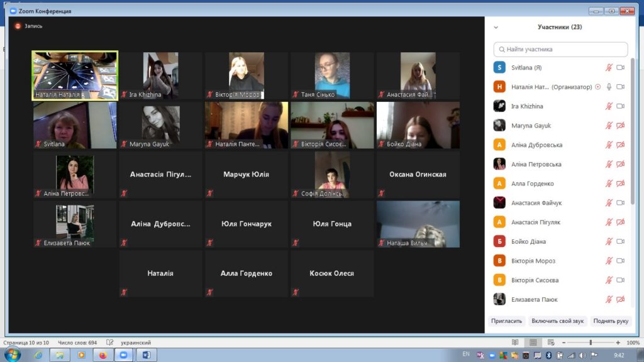
Task: Open Word from the taskbar
Action: tap(146, 355)
